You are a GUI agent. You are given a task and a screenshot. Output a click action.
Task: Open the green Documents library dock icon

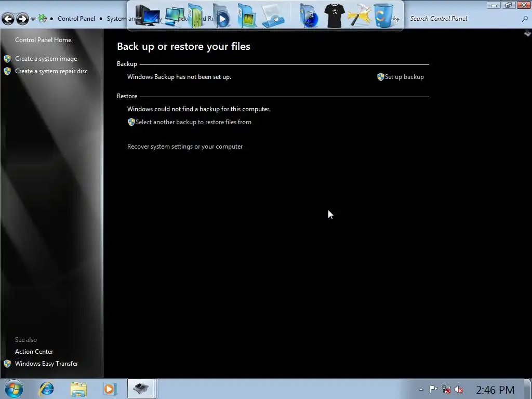point(196,16)
